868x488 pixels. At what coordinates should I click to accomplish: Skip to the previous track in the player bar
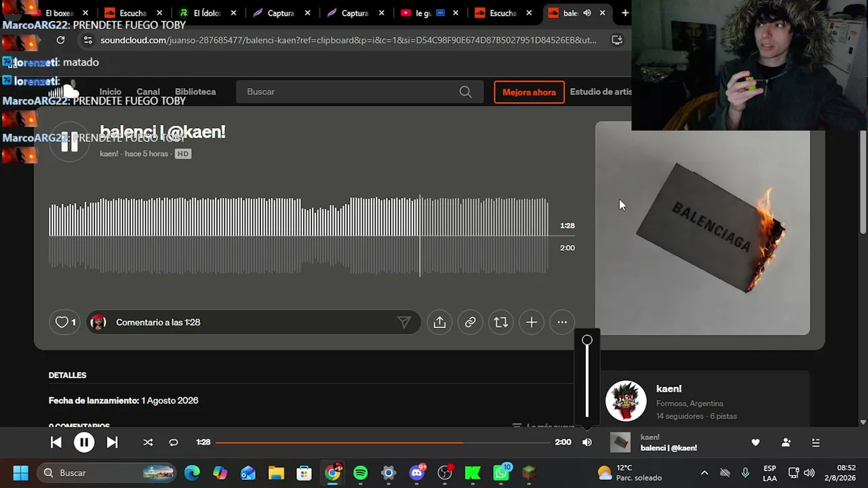[56, 443]
